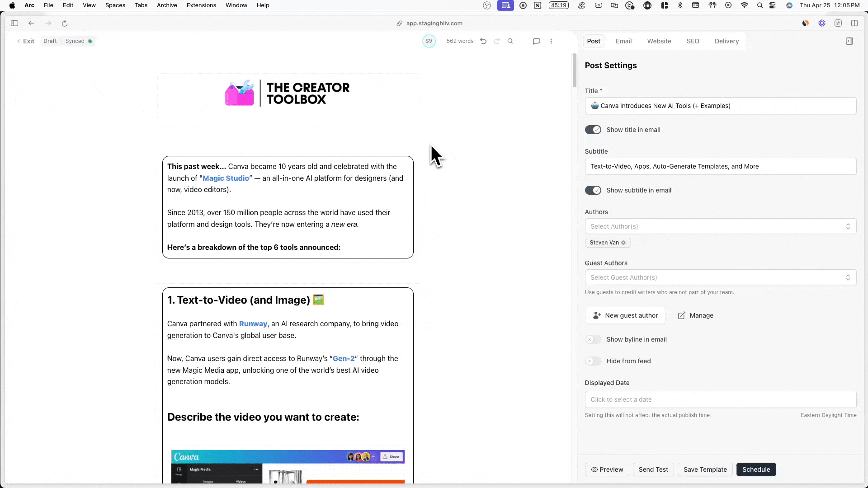Switch to the Delivery tab

tap(727, 41)
